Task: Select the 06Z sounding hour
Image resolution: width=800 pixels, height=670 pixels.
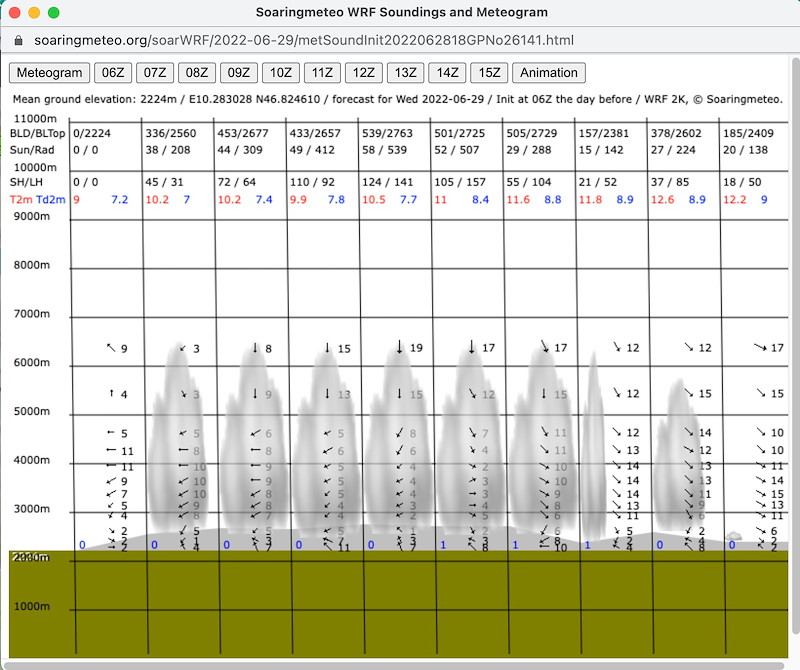Action: pyautogui.click(x=110, y=73)
